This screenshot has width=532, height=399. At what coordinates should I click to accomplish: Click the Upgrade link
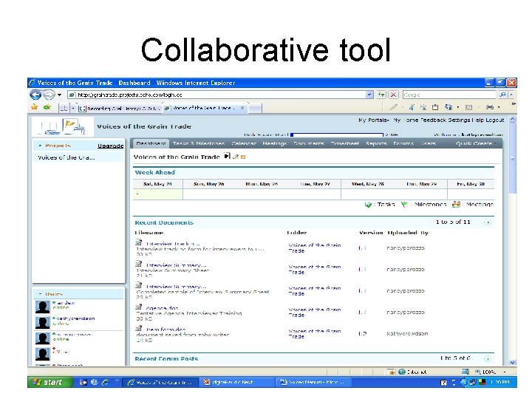tap(110, 146)
